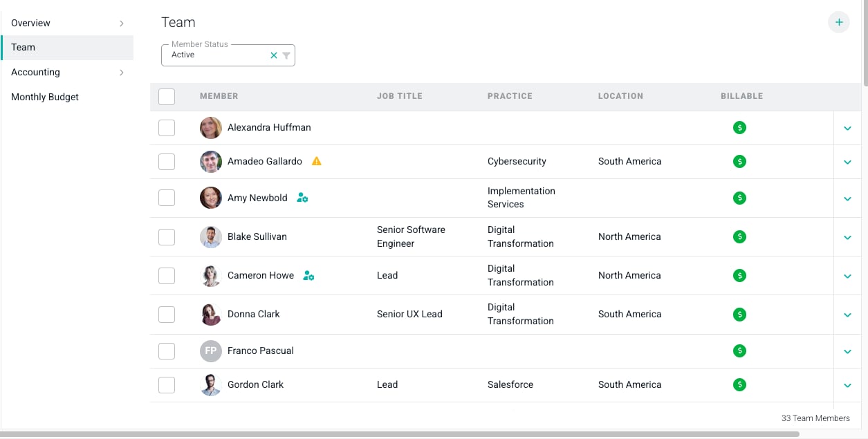Open Donna Clark's member name
The height and width of the screenshot is (439, 868).
pyautogui.click(x=254, y=314)
